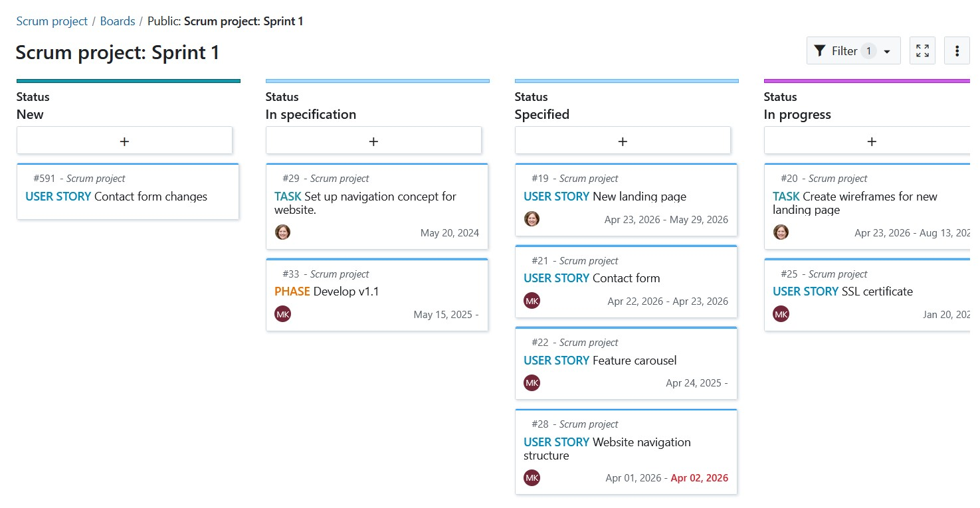Click the assignee avatar on New landing page
Viewport: 980px width, 508px height.
click(x=532, y=218)
